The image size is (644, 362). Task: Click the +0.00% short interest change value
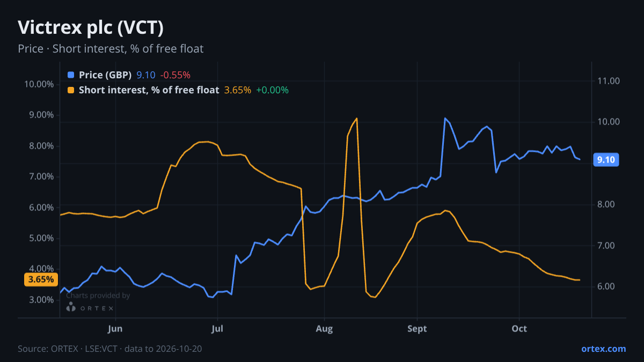(x=272, y=90)
